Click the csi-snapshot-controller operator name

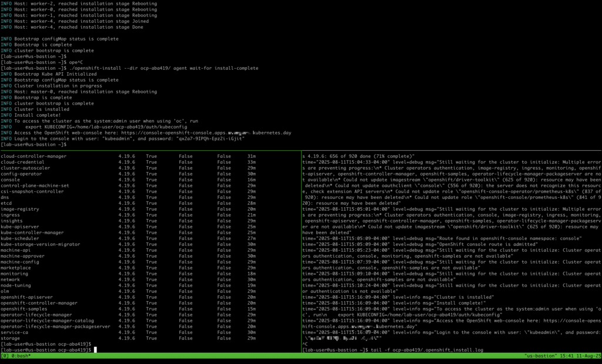32,191
